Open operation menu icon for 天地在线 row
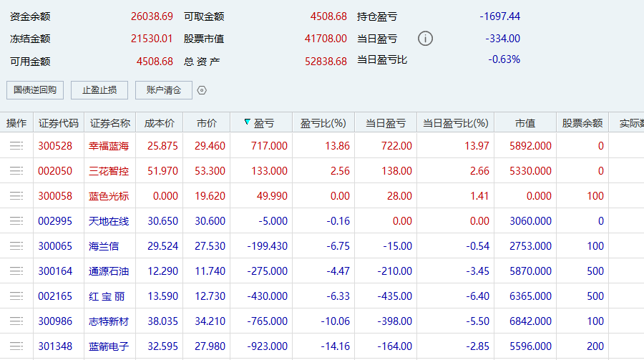 click(16, 221)
